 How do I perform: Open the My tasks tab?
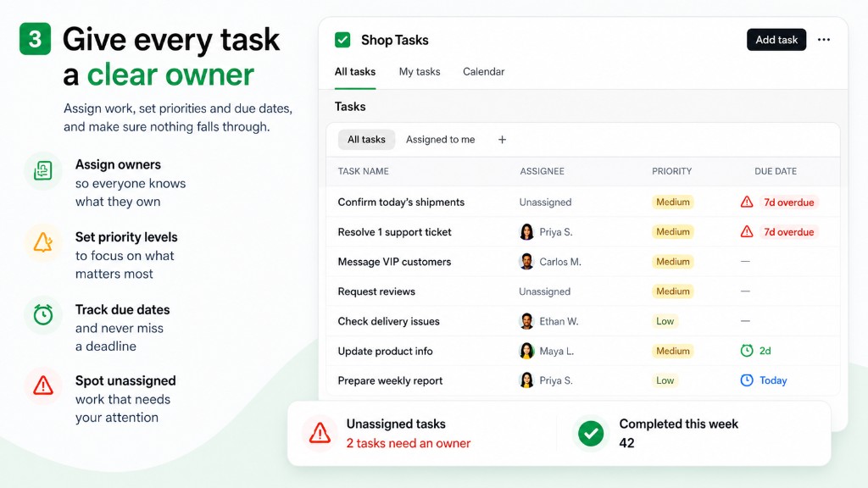click(x=420, y=72)
